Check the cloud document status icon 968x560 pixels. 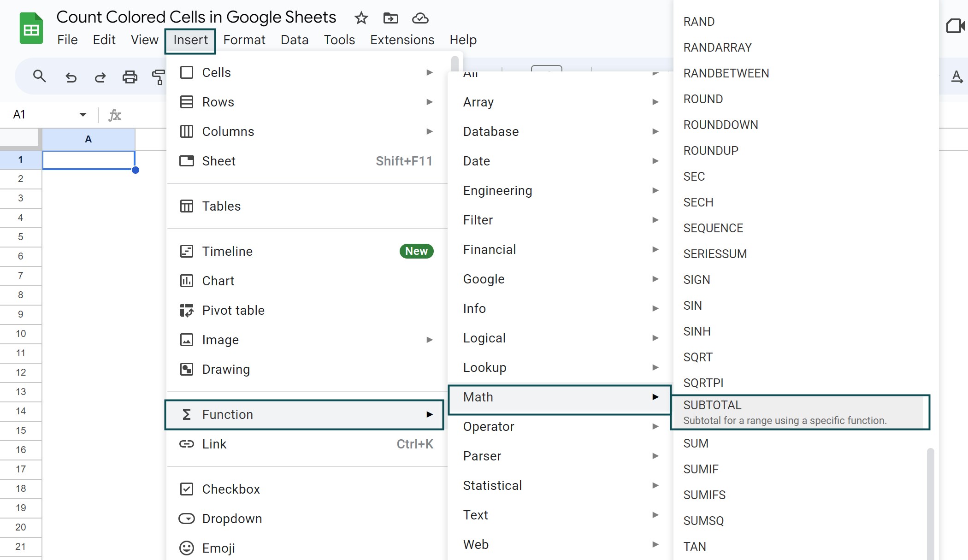420,18
